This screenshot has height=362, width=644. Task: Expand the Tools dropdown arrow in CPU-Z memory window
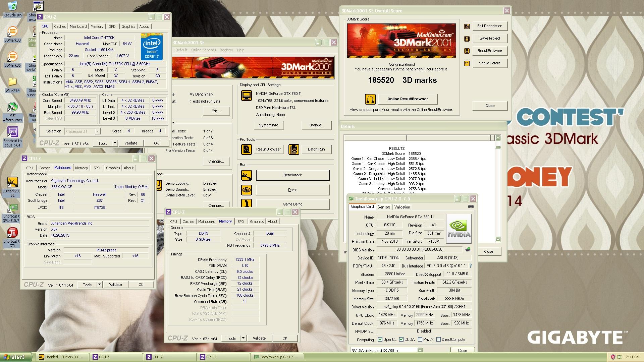tap(243, 338)
